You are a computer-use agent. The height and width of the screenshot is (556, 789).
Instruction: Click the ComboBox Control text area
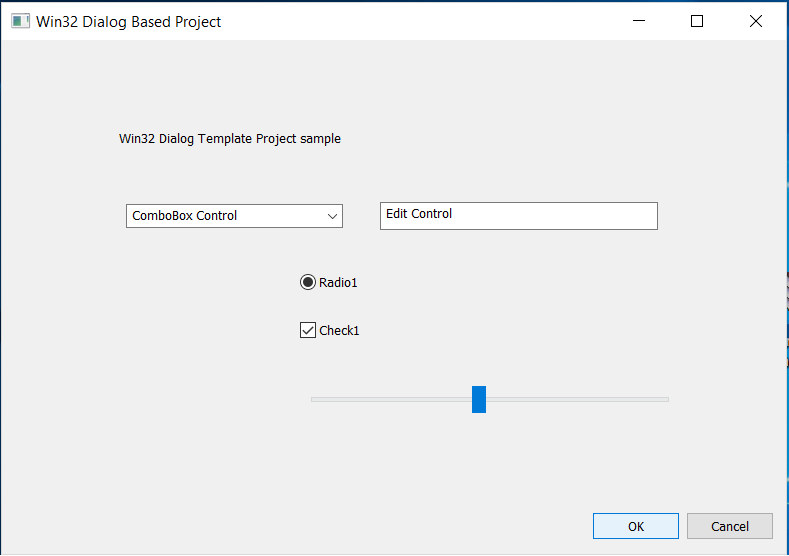220,216
